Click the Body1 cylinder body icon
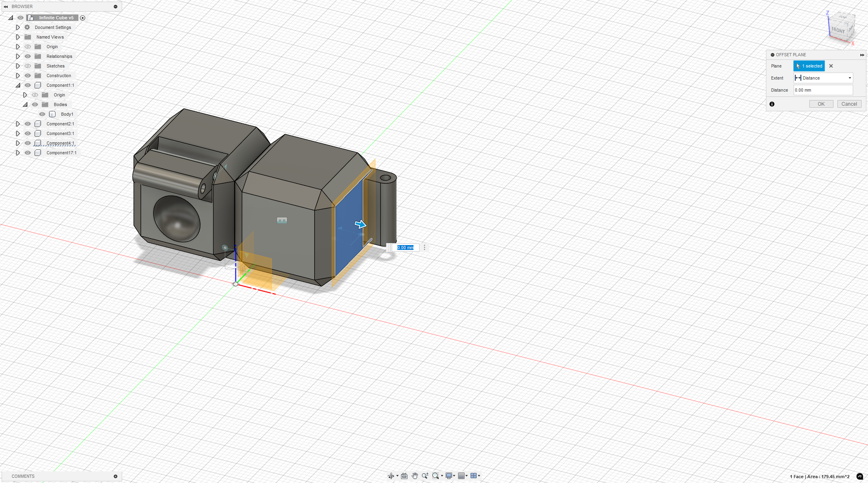The width and height of the screenshot is (868, 483). 52,114
